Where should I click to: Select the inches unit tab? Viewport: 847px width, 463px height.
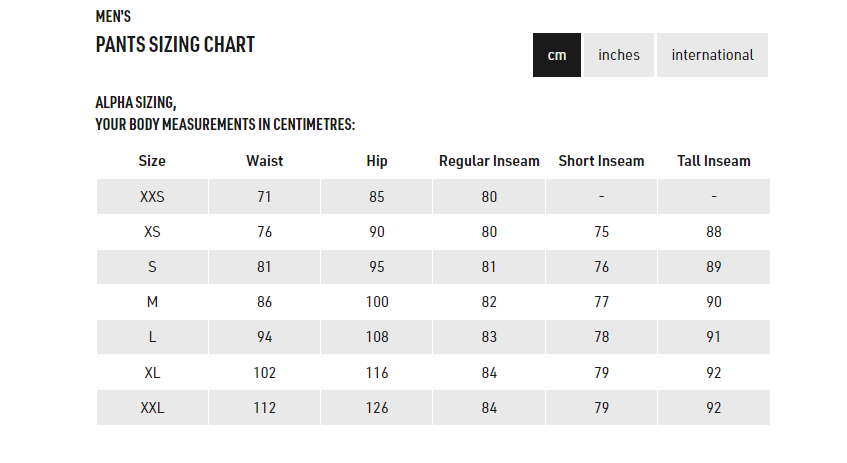tap(619, 55)
